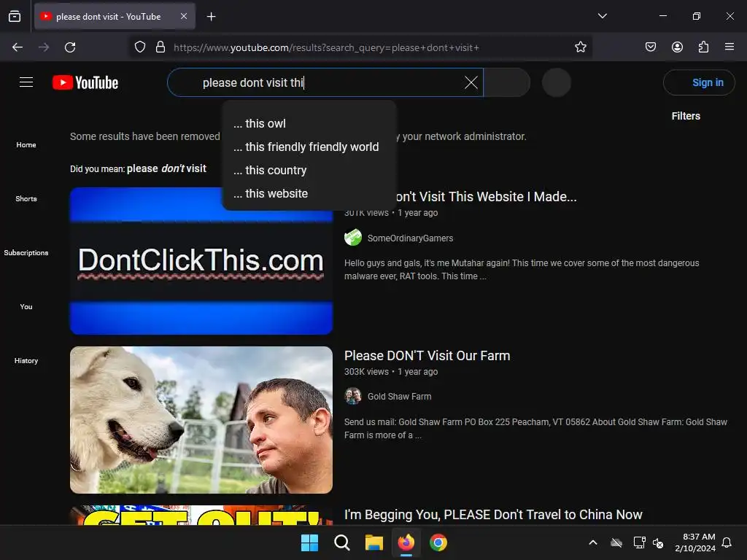The width and height of the screenshot is (747, 560).
Task: Open Subscriptions in the sidebar
Action: coord(26,252)
